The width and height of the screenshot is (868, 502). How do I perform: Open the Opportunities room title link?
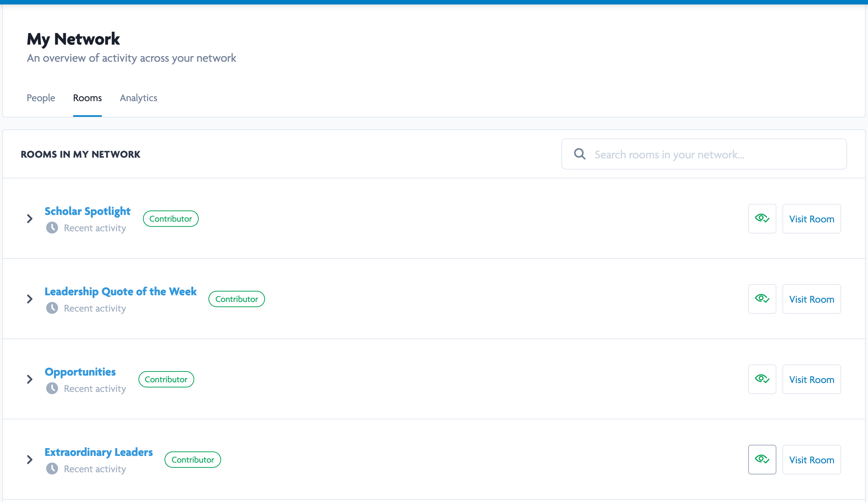pos(80,372)
